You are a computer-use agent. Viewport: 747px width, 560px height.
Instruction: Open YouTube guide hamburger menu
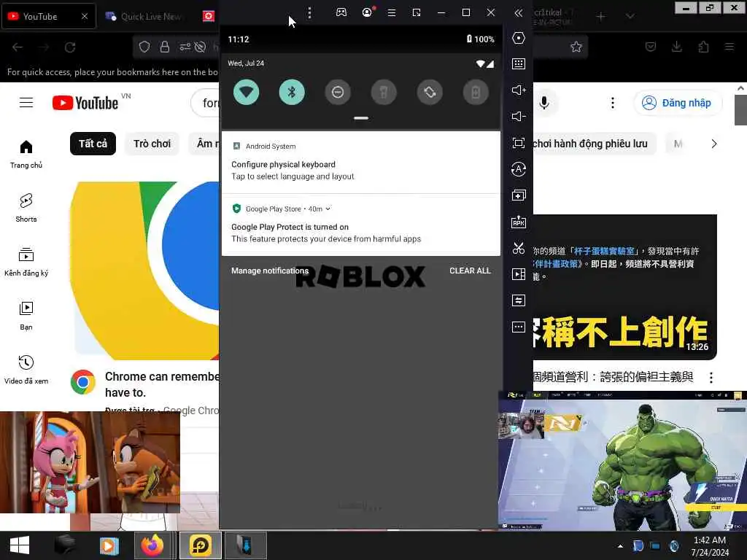pyautogui.click(x=26, y=103)
